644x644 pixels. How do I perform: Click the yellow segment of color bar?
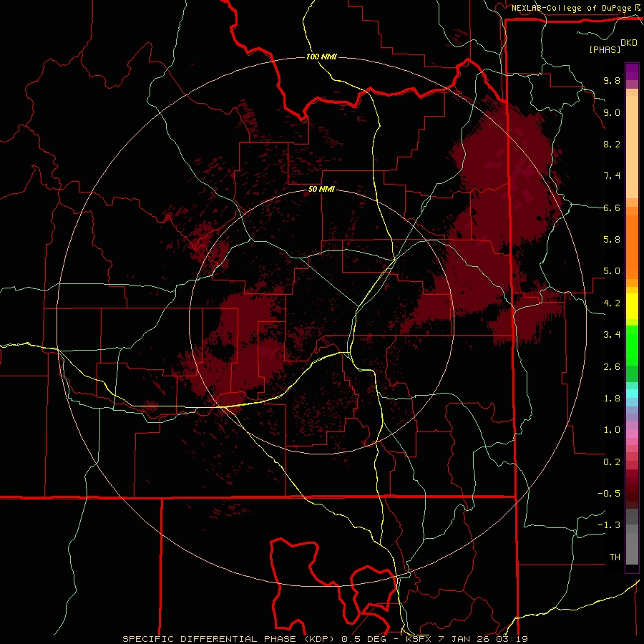[632, 306]
